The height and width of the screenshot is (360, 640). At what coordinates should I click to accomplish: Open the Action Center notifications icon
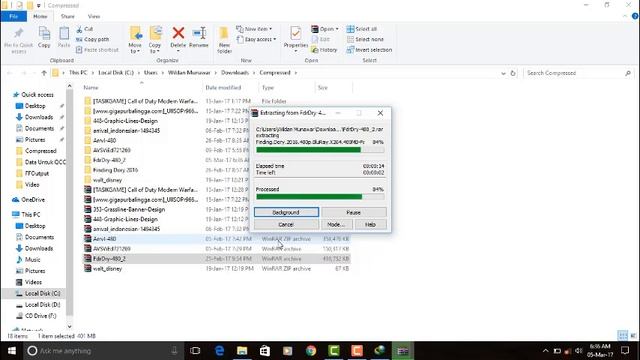[x=625, y=351]
